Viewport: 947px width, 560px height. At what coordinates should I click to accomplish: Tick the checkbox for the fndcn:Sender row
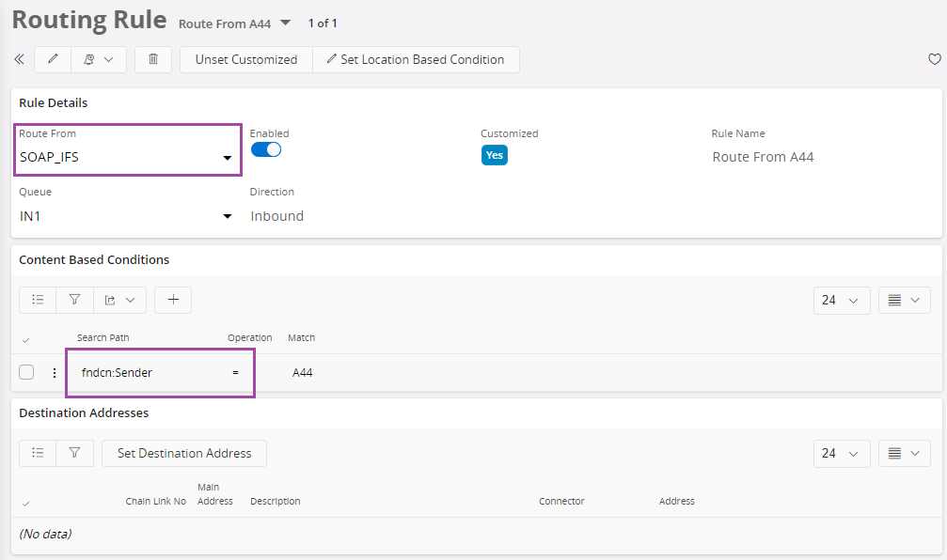(26, 373)
